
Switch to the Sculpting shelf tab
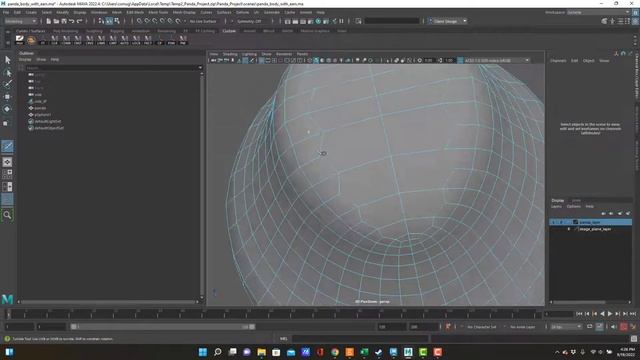pyautogui.click(x=94, y=31)
